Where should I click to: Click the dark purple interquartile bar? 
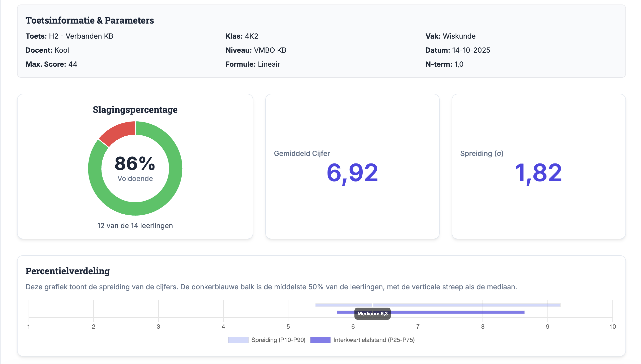point(451,312)
